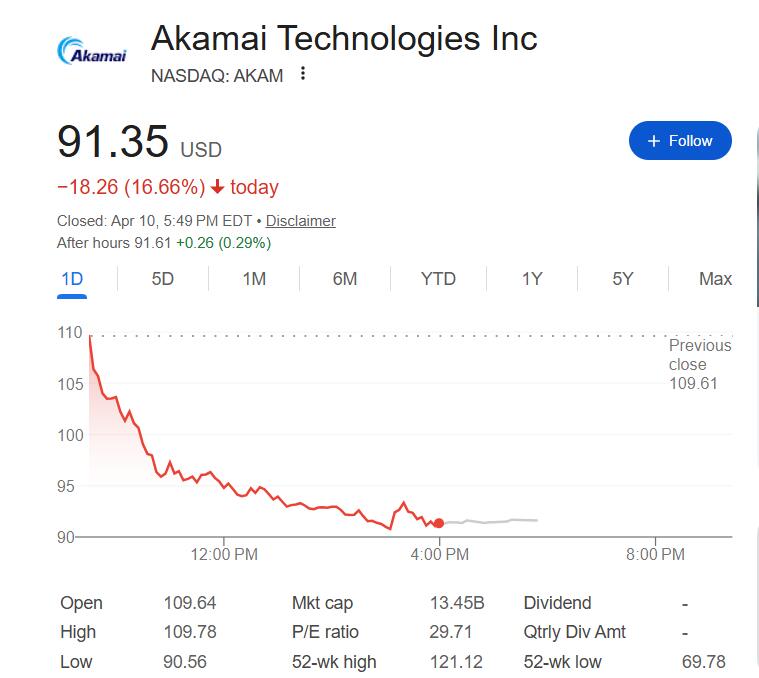View the 1Y price chart
Viewport: 759px width, 678px height.
point(532,279)
